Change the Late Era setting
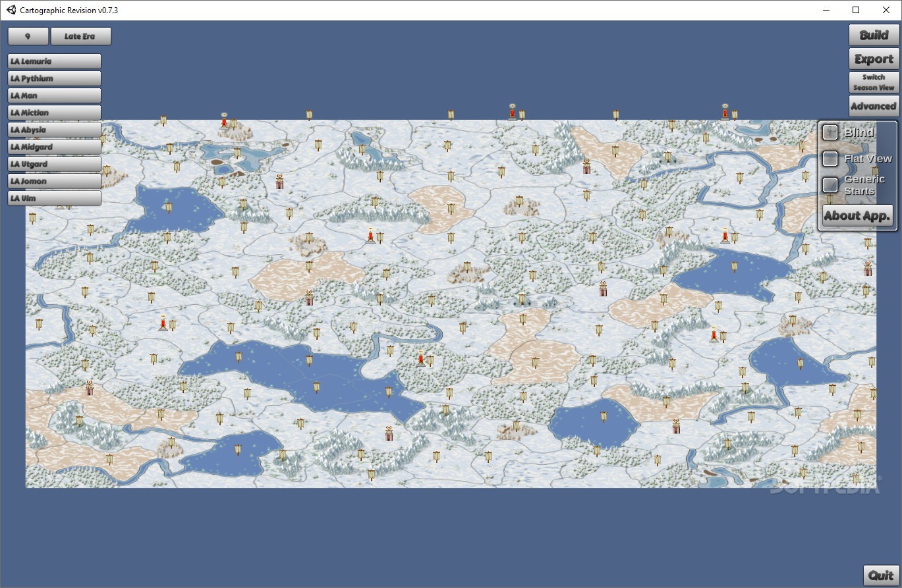 point(81,36)
